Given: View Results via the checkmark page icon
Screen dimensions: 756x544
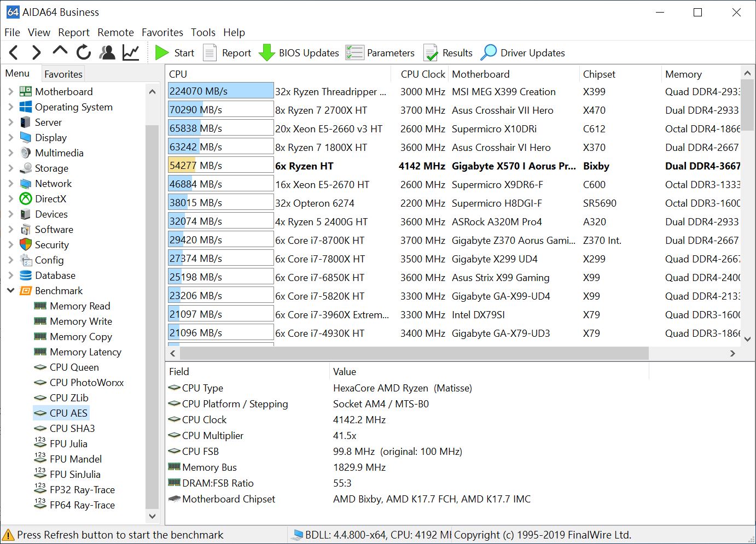Looking at the screenshot, I should [x=431, y=52].
